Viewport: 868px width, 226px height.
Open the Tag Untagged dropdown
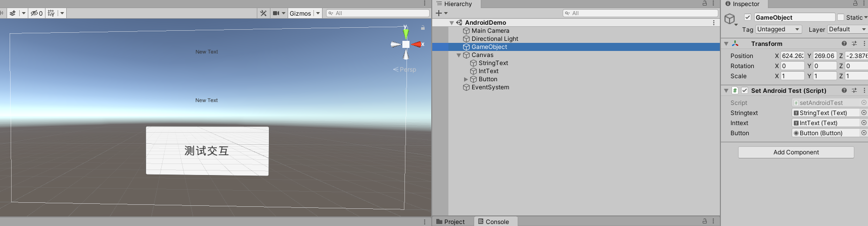click(x=779, y=29)
